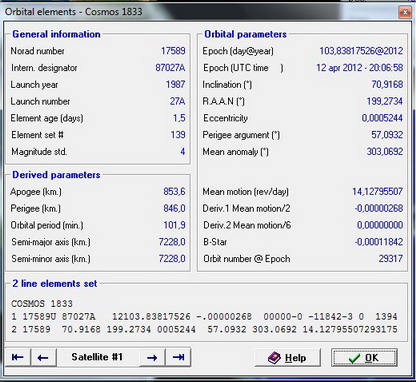The height and width of the screenshot is (382, 416).
Task: Click the Derived parameters group heading
Action: point(56,175)
